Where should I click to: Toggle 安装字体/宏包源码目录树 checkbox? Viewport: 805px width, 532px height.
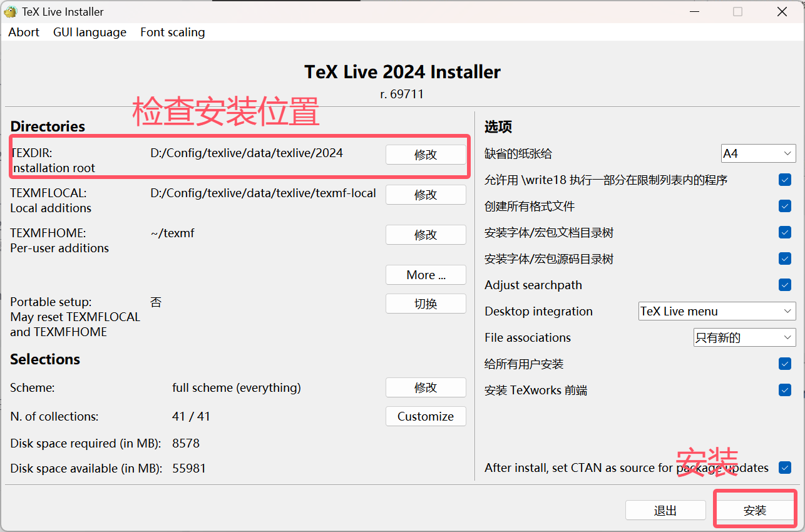(785, 258)
